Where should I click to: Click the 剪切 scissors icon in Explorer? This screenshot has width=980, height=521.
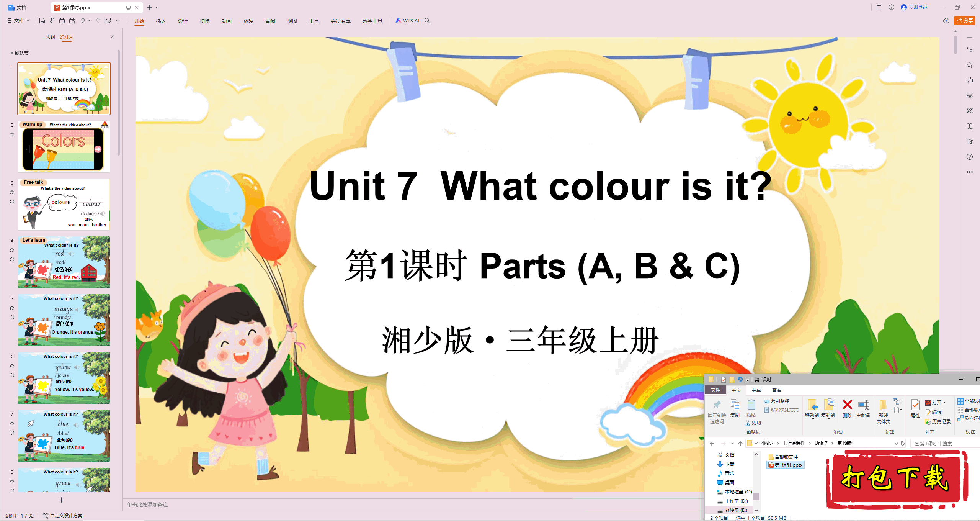point(748,423)
